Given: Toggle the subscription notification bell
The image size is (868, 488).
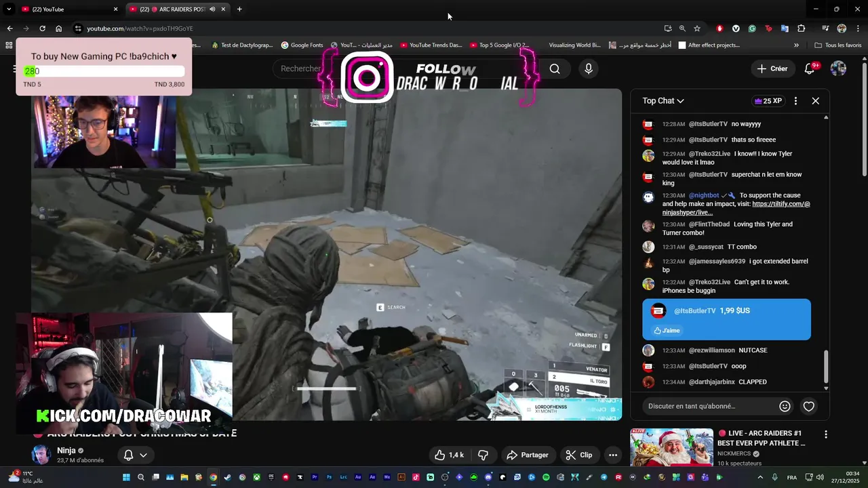Looking at the screenshot, I should point(128,455).
